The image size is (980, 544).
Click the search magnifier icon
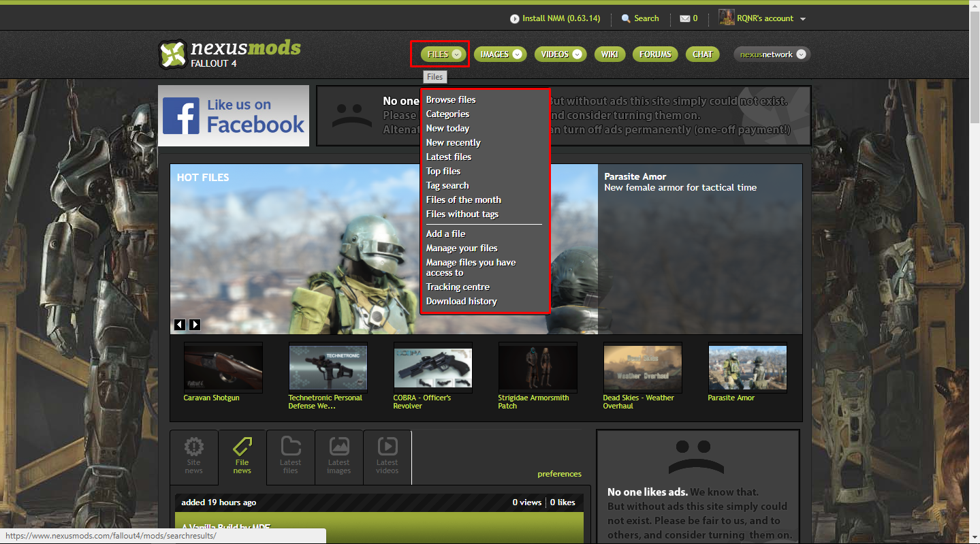[x=627, y=18]
